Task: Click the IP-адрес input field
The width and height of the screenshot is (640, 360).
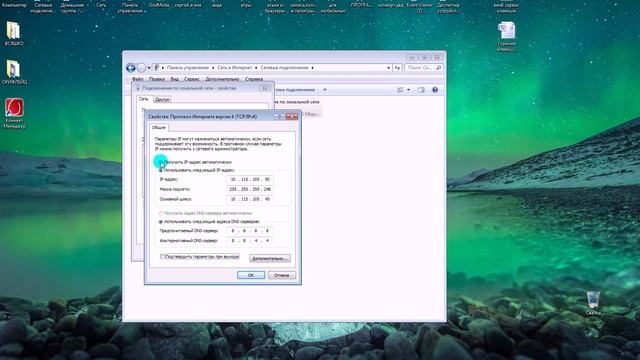Action: [x=250, y=180]
